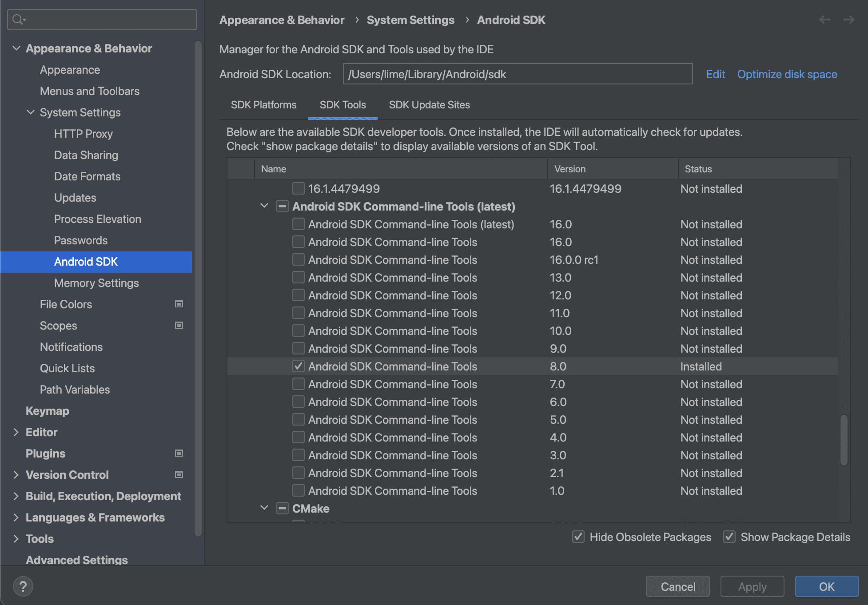Click the project-level icon next to Version Control
Screen dimensions: 868x605
tap(179, 475)
